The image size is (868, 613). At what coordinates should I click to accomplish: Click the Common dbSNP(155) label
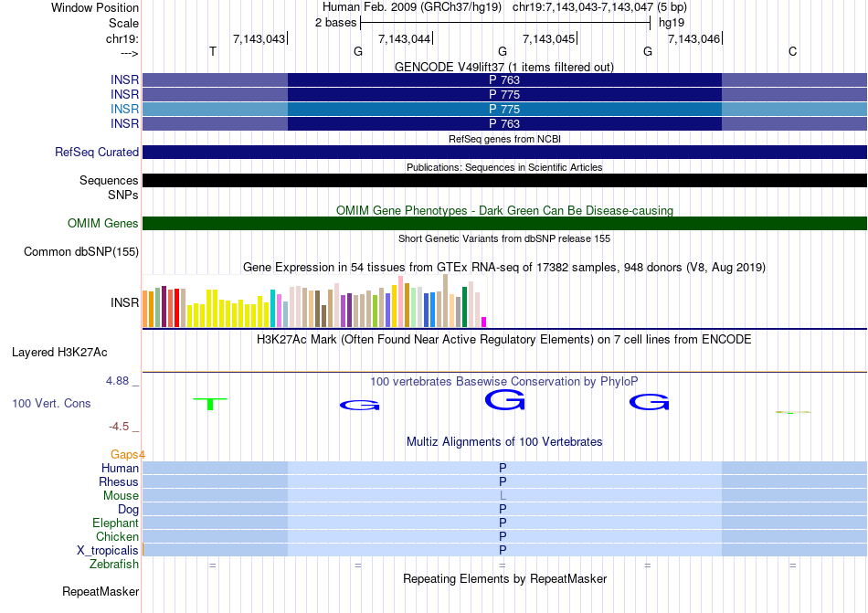tap(80, 252)
